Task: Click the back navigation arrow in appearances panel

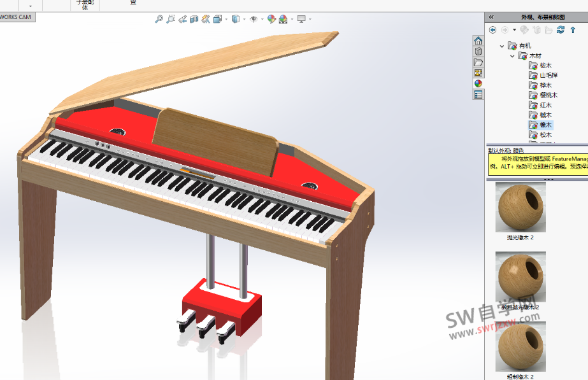Action: coord(492,30)
